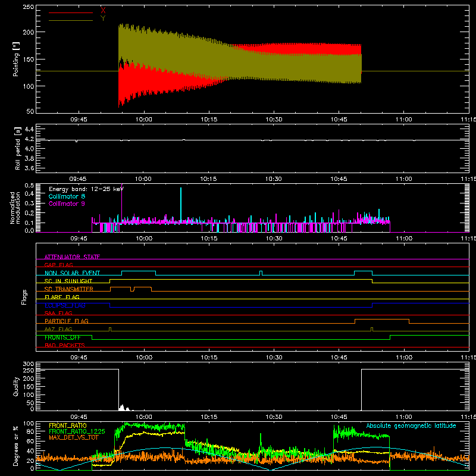Click the FLARE_FLAG label
Screen dimensions: 476x476
tap(62, 297)
